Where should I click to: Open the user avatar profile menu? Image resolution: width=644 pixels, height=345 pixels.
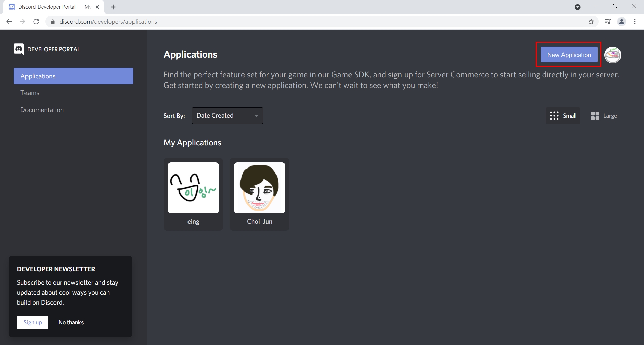[x=613, y=55]
